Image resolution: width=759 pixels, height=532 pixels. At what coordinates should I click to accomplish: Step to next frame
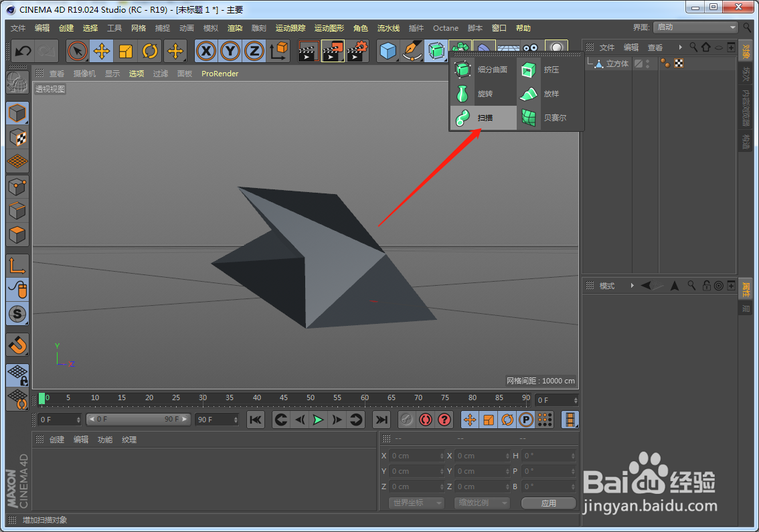point(337,420)
